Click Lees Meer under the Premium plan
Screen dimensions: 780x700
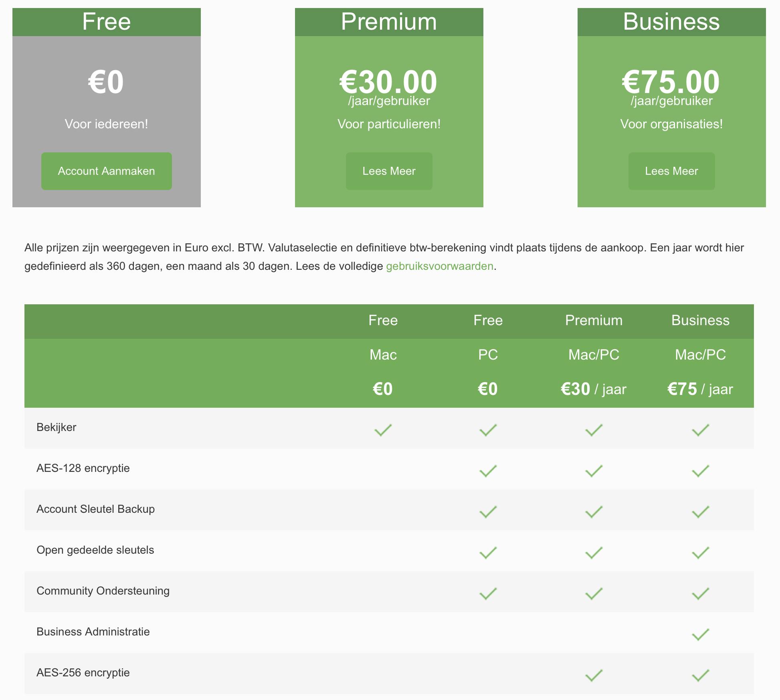(x=389, y=171)
